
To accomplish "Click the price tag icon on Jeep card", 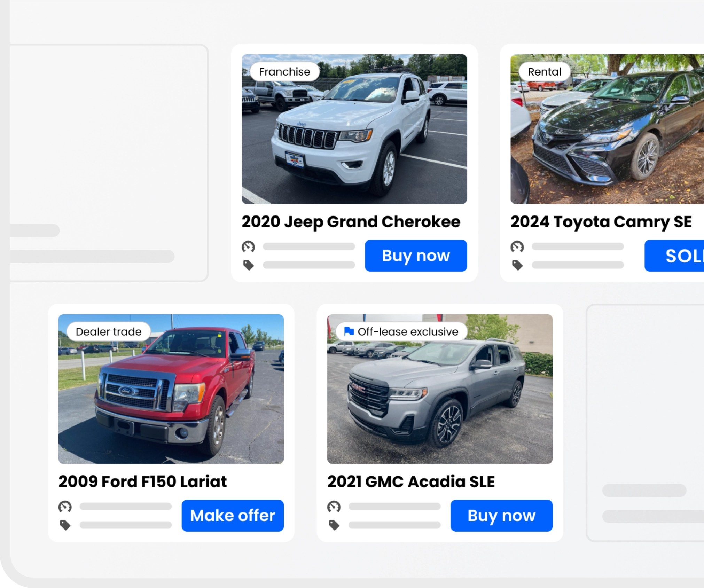I will pos(248,265).
